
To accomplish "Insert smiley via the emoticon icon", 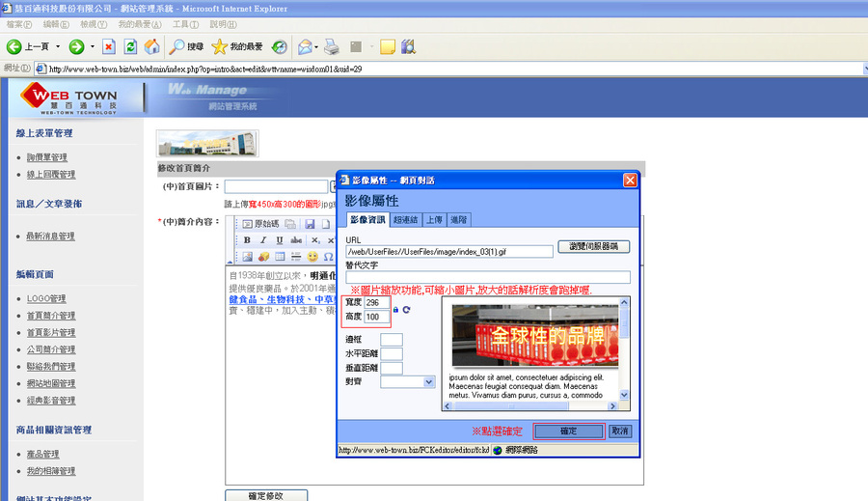I will point(312,257).
